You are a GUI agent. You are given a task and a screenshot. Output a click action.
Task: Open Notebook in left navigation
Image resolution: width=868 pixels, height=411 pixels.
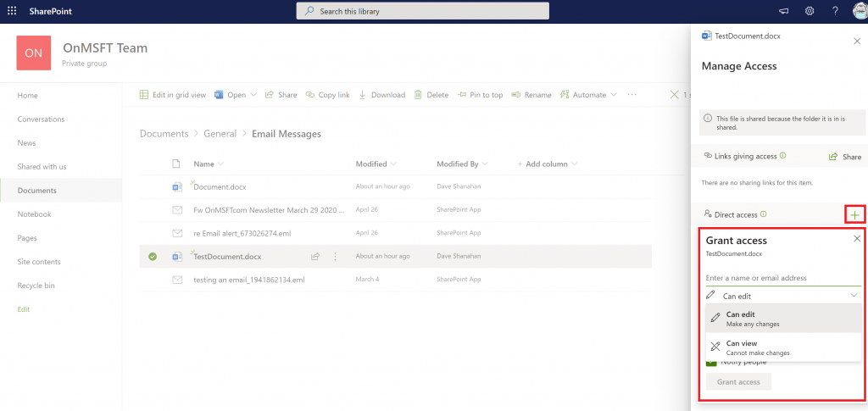click(x=34, y=214)
